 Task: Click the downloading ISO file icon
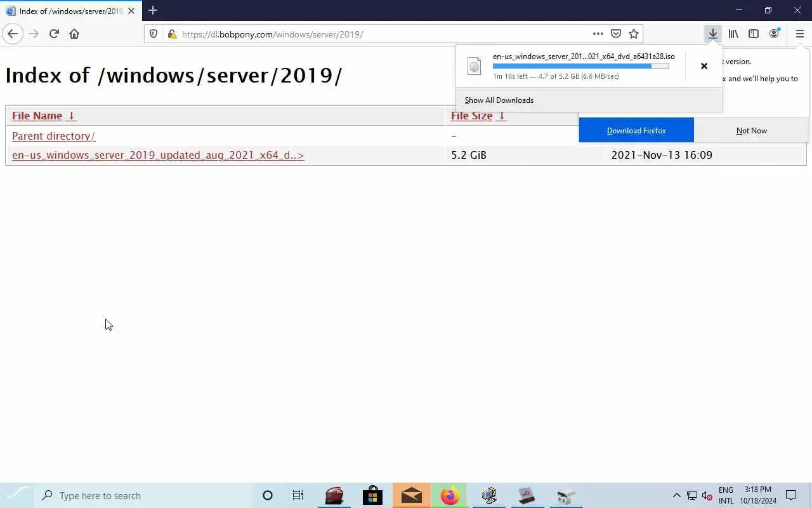[474, 66]
